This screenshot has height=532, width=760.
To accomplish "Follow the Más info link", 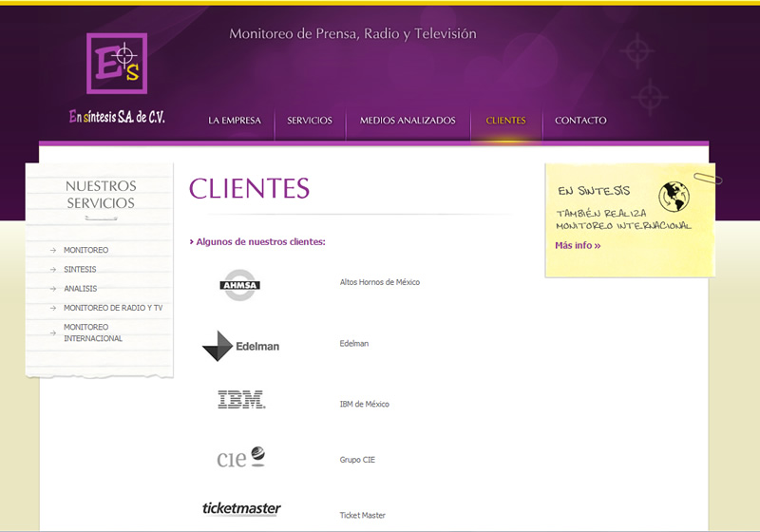I will tap(578, 246).
